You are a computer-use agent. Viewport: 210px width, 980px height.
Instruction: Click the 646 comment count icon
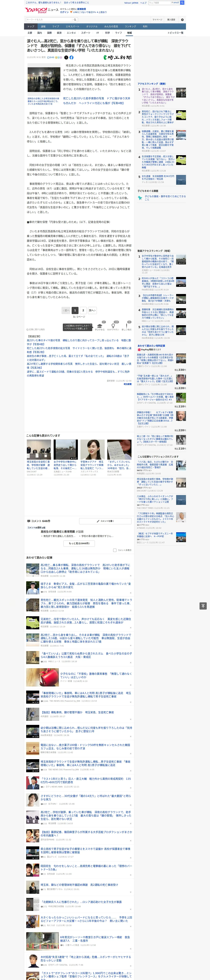[51, 57]
